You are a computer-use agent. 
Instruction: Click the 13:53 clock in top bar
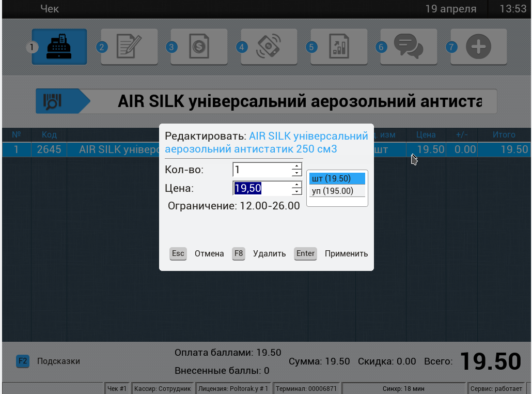click(513, 8)
